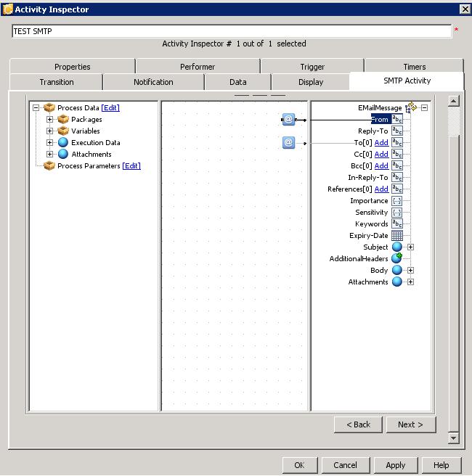Click Edit link next to Process Parameters
The image size is (472, 476).
131,165
